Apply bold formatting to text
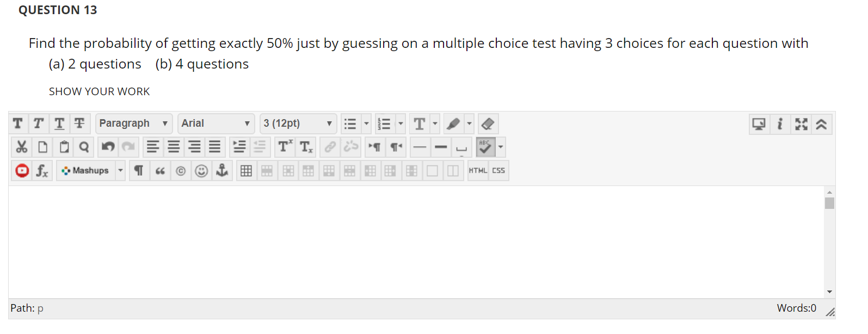Viewport: 868px width, 334px height. pos(17,123)
